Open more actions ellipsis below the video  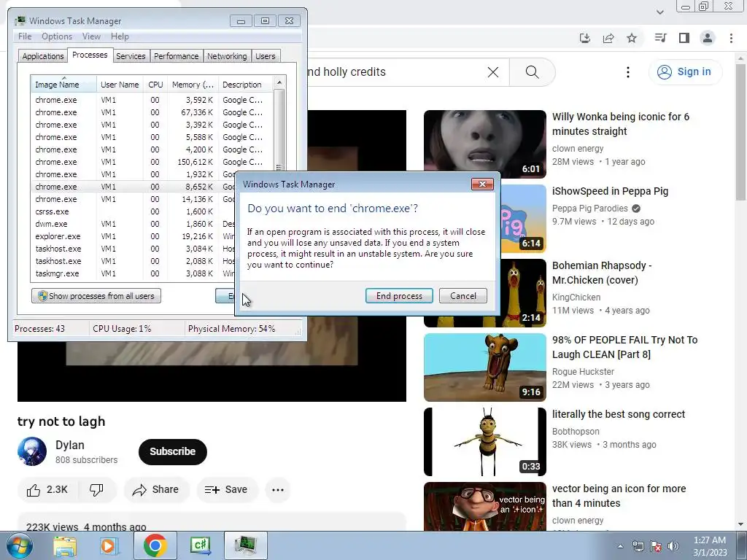click(278, 489)
